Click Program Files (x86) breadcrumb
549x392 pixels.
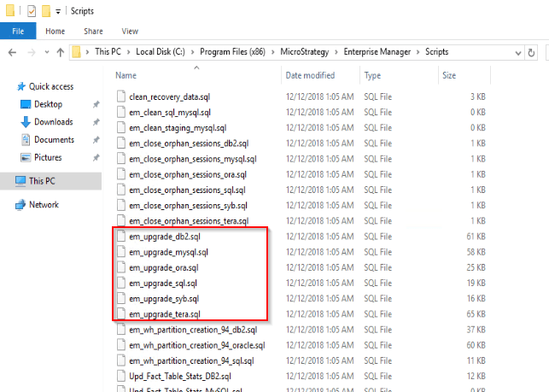click(x=232, y=52)
